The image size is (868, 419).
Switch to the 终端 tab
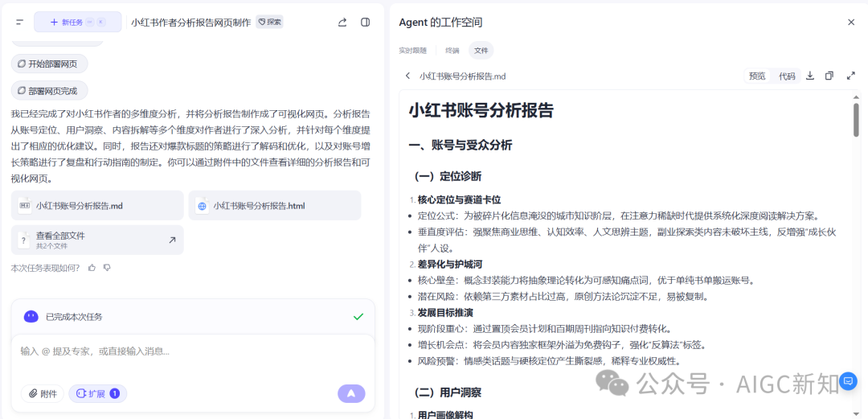click(452, 51)
